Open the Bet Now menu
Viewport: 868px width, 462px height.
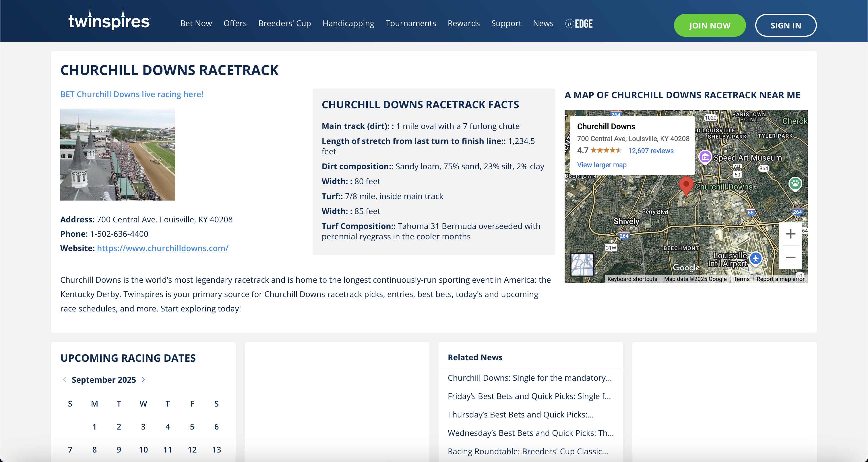coord(196,23)
